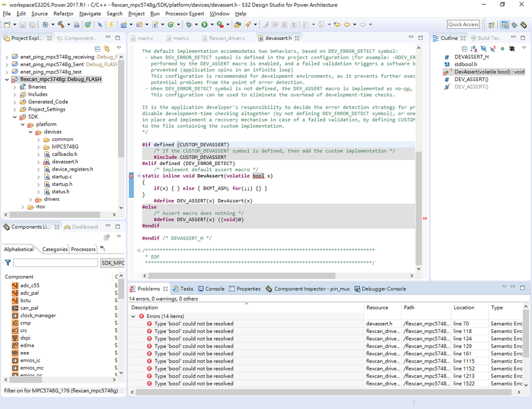Viewport: 532px width, 409px height.
Task: Open the Processor Expert menu
Action: pos(184,13)
